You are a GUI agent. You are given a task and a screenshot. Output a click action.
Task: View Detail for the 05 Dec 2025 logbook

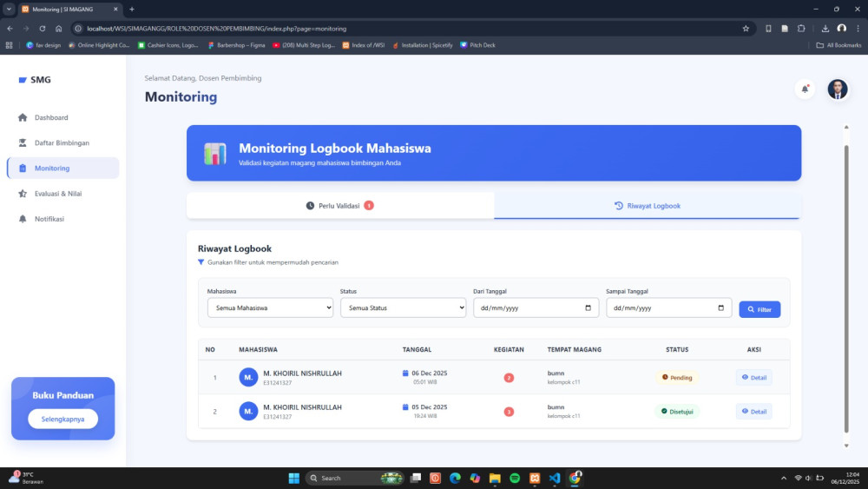[x=753, y=411]
